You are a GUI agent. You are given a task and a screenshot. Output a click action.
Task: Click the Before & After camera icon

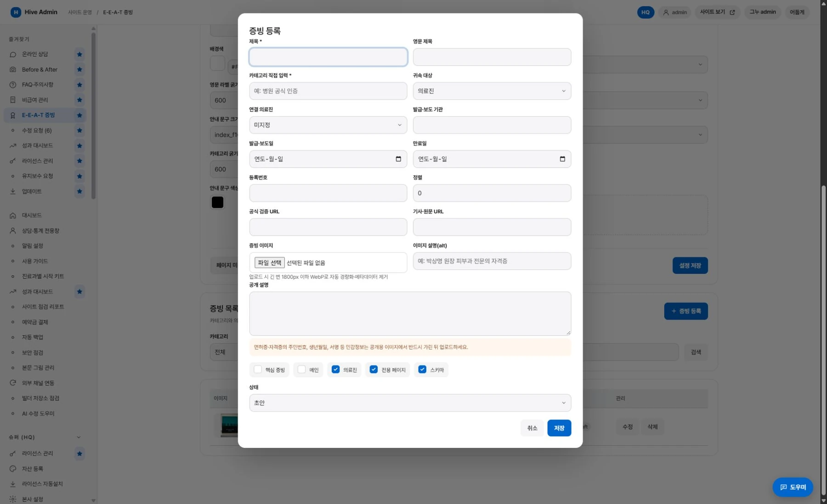[x=13, y=69]
